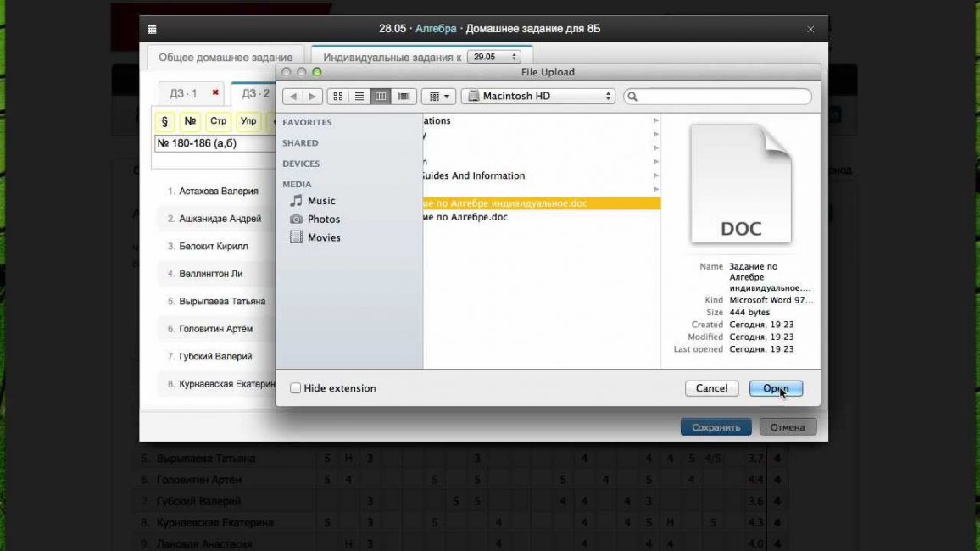The height and width of the screenshot is (551, 980).
Task: Close the homework dialog with X
Action: [x=810, y=29]
